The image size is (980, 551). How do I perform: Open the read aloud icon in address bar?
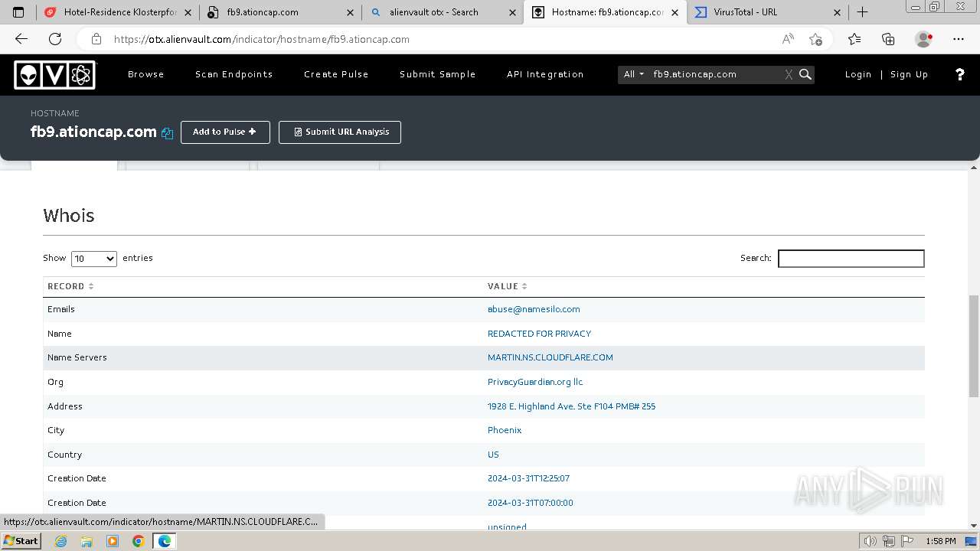click(x=788, y=39)
